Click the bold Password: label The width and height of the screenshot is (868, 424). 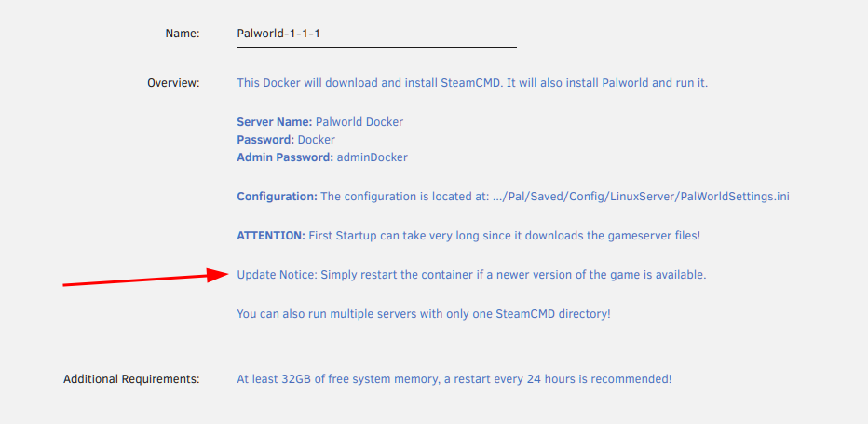pos(265,140)
